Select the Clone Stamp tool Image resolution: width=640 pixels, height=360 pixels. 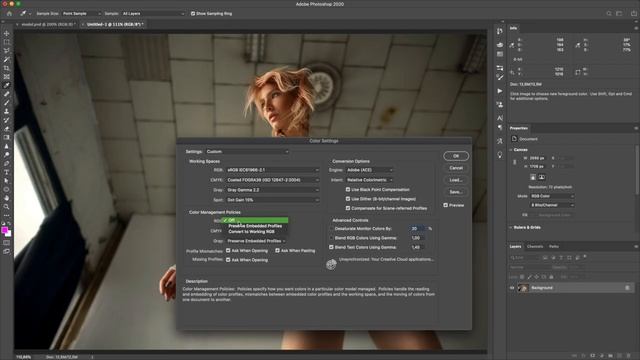[7, 111]
